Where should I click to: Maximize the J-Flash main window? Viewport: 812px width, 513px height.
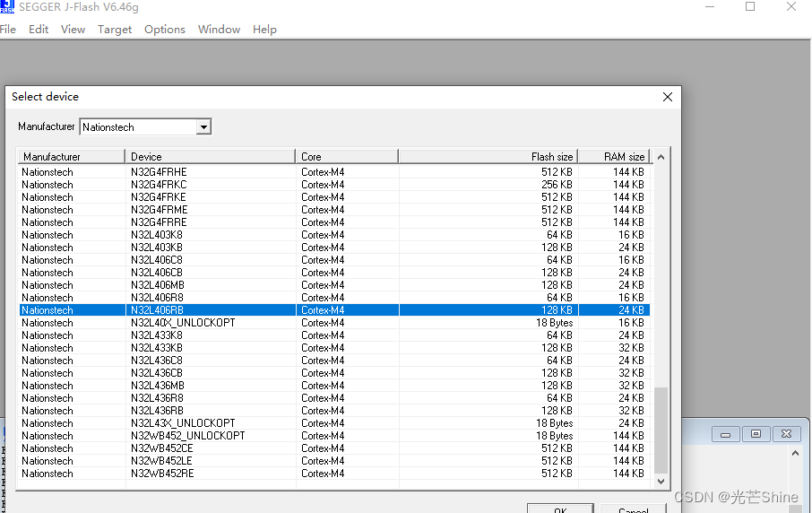(750, 7)
